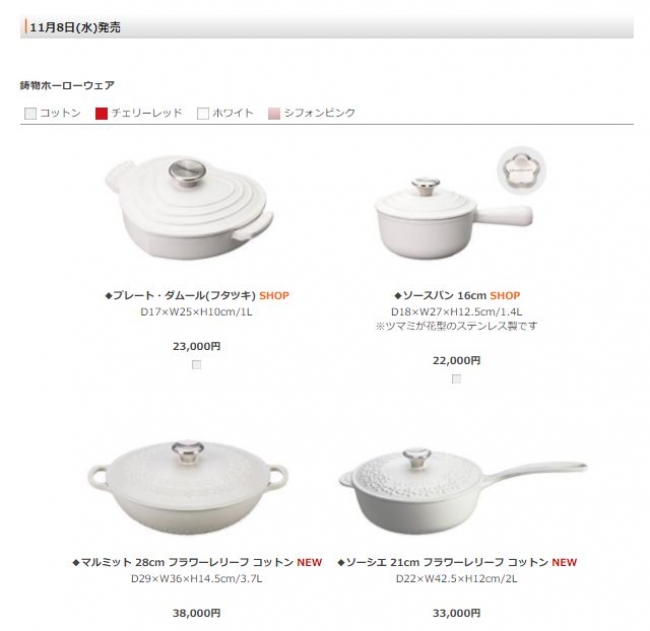Click small color square under 22,000円
This screenshot has height=631, width=650.
[456, 379]
